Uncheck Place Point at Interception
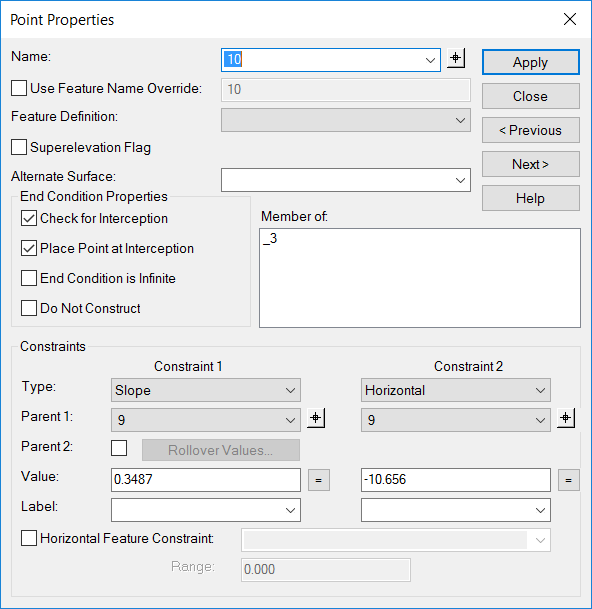The width and height of the screenshot is (592, 609). [29, 248]
